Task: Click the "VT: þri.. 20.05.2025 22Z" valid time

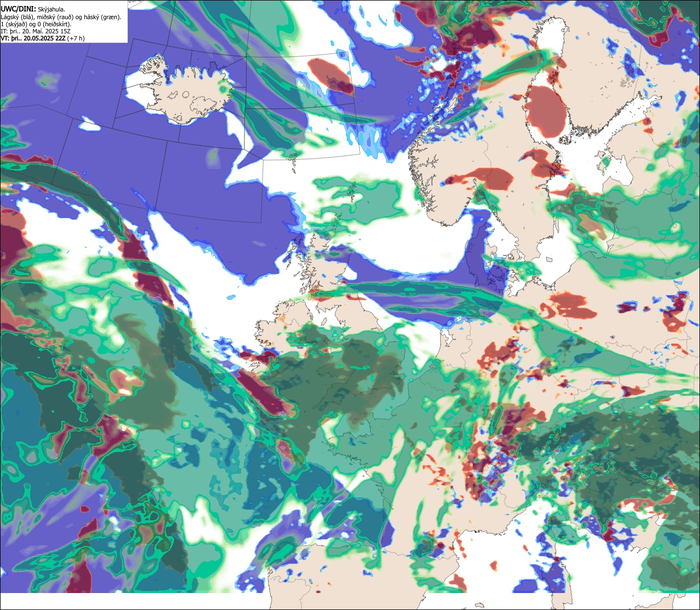Action: [x=33, y=38]
